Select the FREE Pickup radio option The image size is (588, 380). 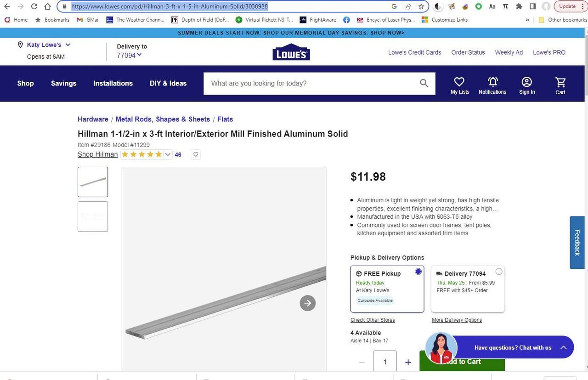click(418, 272)
